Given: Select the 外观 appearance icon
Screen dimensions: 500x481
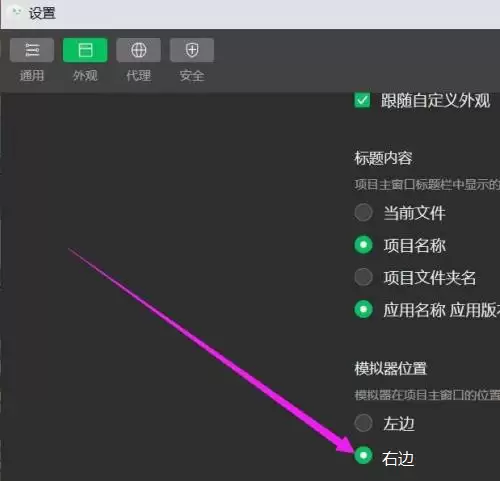Looking at the screenshot, I should [x=85, y=50].
